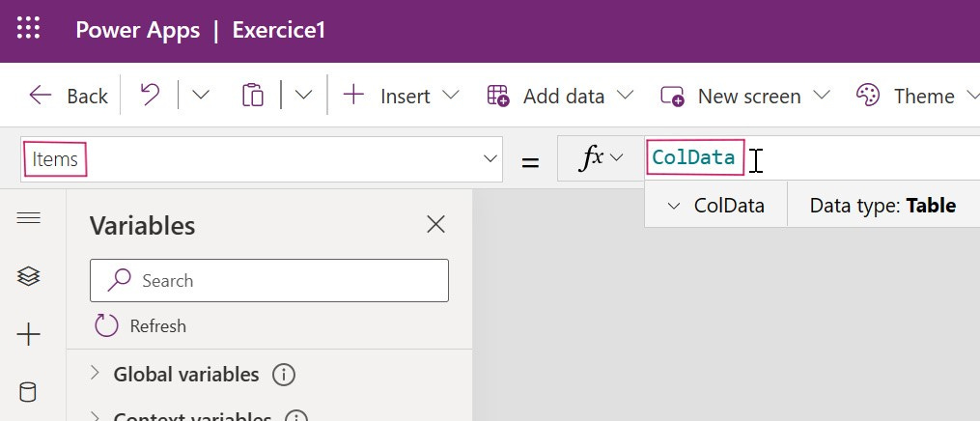Collapse the ColData result chevron

(673, 206)
